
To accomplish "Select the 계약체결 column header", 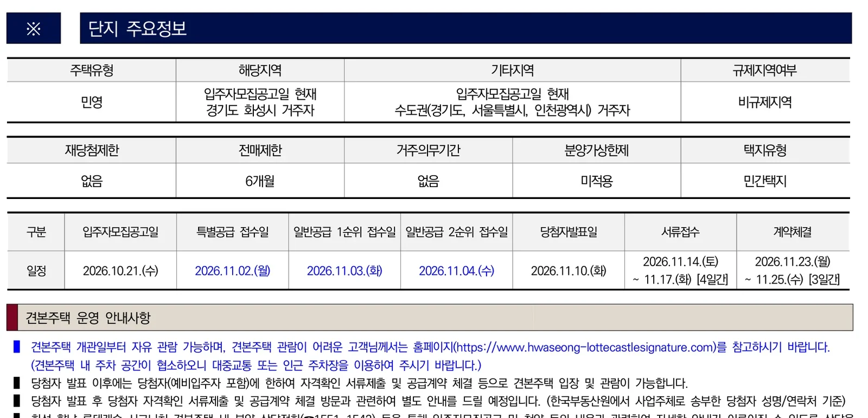I will (793, 232).
